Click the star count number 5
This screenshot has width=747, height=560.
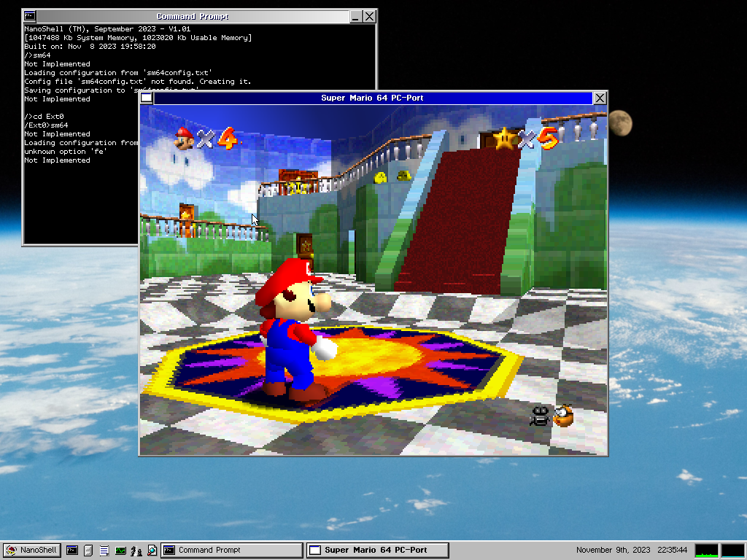[x=548, y=138]
